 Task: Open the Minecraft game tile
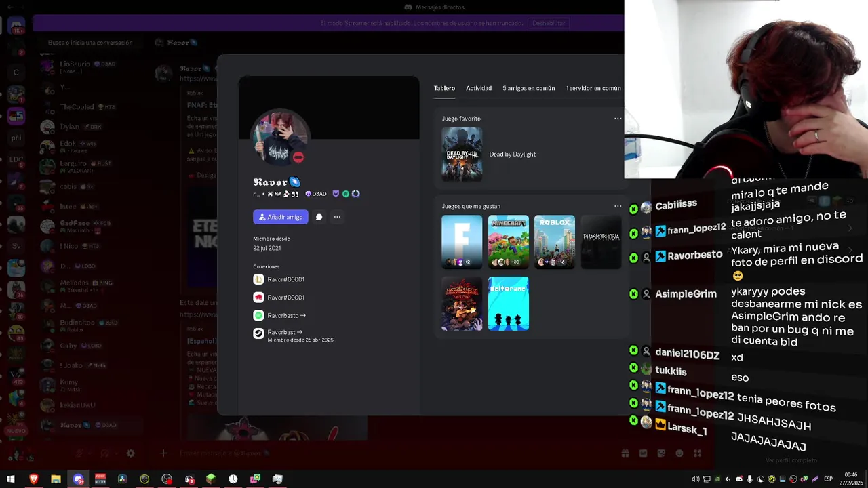(x=508, y=242)
